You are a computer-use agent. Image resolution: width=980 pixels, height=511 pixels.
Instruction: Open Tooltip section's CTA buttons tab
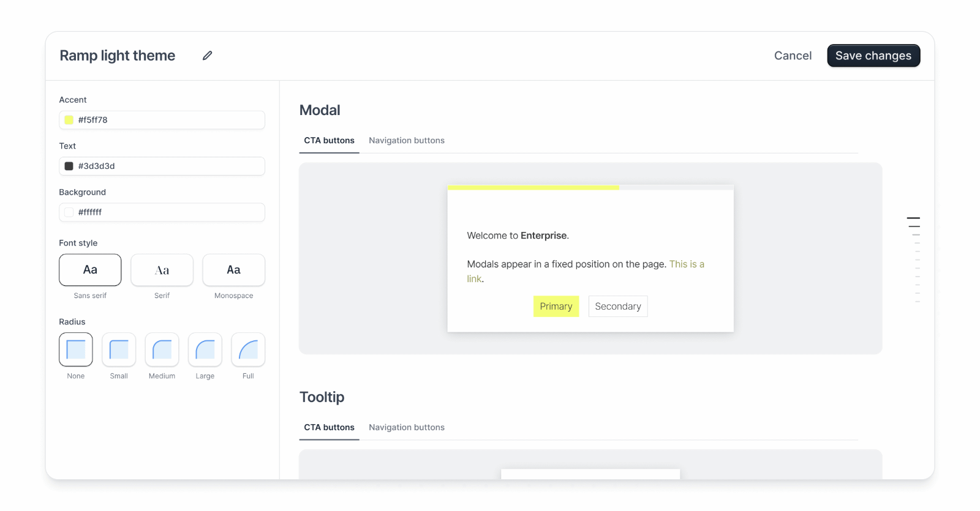329,428
